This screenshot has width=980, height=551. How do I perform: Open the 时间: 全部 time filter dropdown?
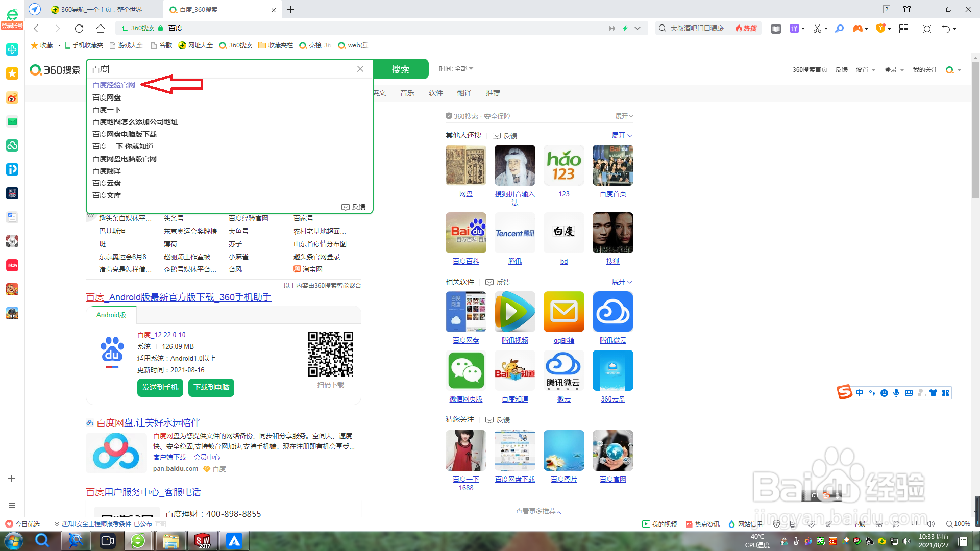(x=456, y=68)
